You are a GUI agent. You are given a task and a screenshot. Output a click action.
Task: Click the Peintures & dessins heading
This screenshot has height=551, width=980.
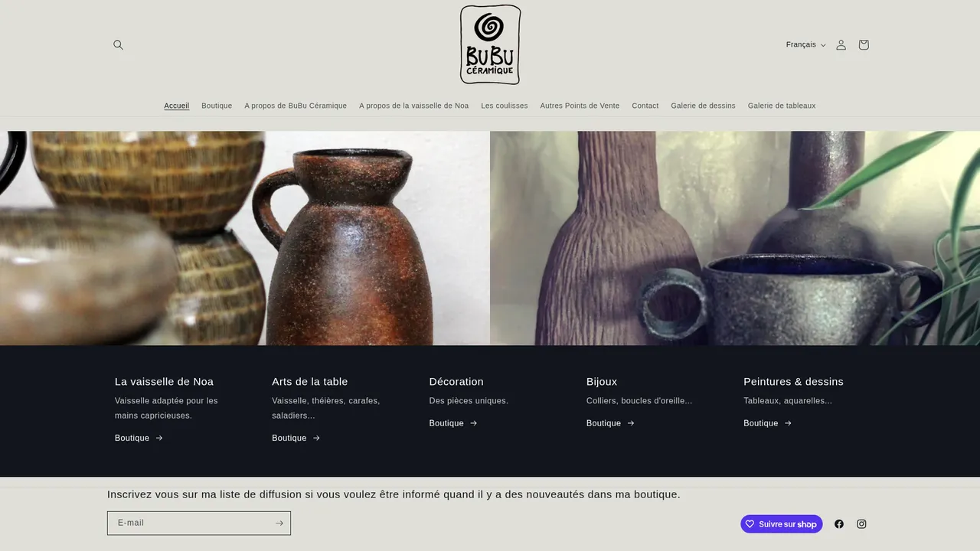[x=793, y=381]
